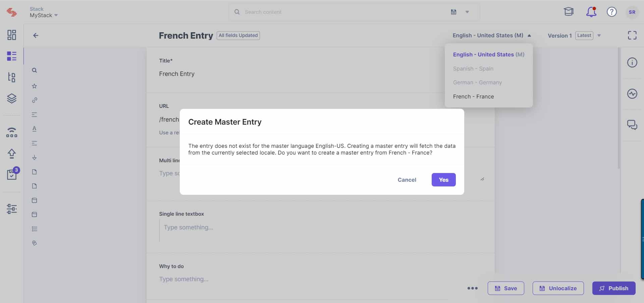Click the field search magnifier icon
The image size is (644, 303).
tap(35, 70)
